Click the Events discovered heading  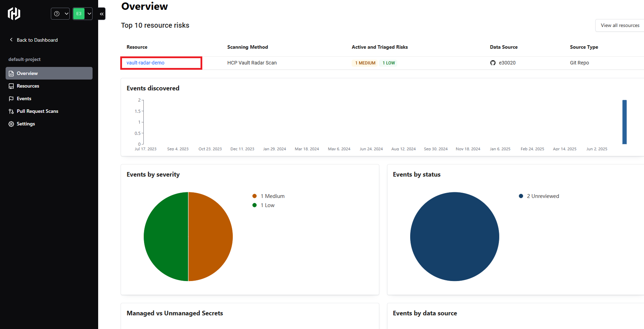point(153,88)
